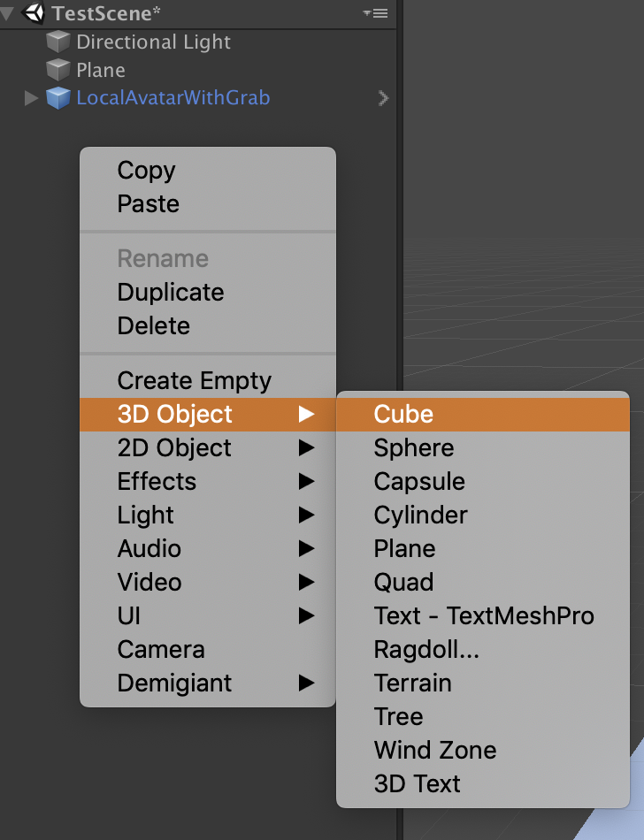Choose Paste from the context menu
644x840 pixels.
click(208, 204)
